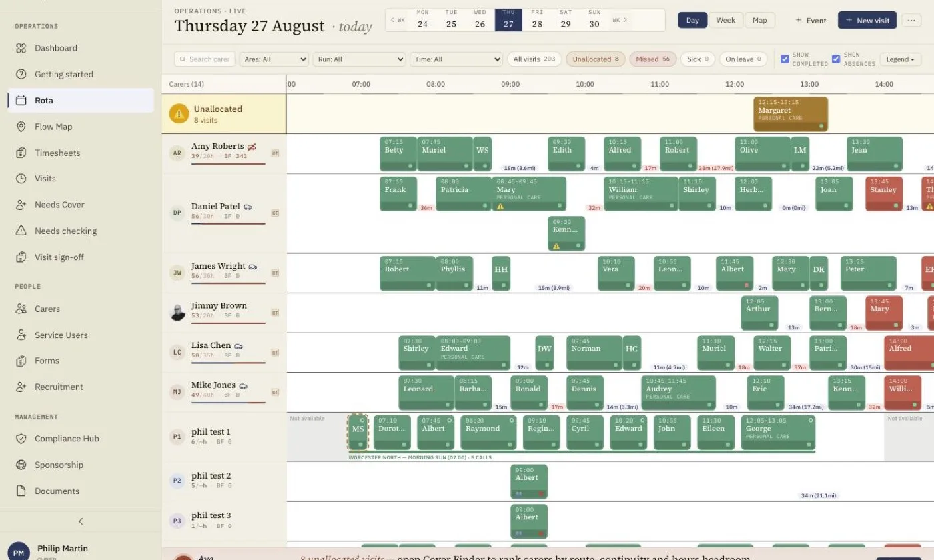Viewport: 934px width, 560px height.
Task: Open the Timesheets clipboard icon
Action: (21, 153)
